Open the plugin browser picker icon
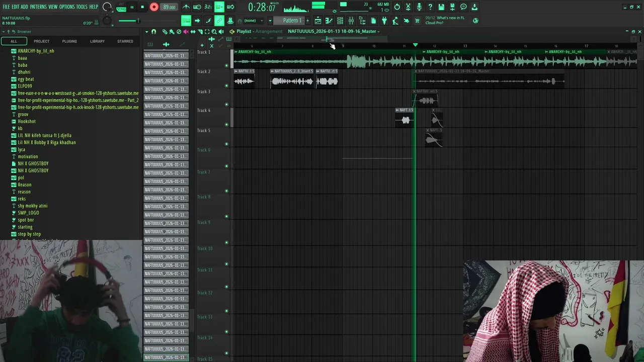The image size is (644, 362). 384,21
